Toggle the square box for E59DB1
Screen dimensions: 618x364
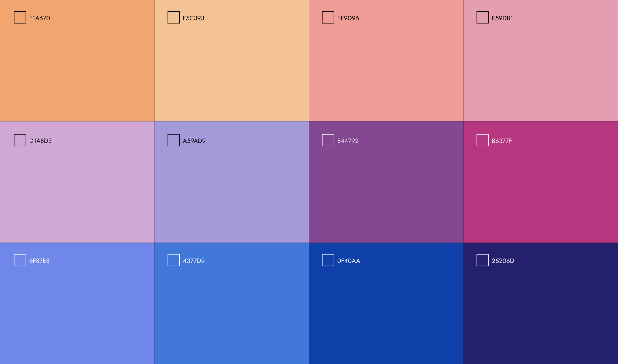coord(483,18)
